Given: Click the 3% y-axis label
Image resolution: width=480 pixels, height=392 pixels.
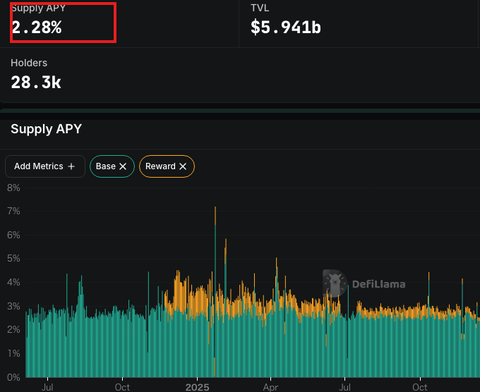Looking at the screenshot, I should point(13,306).
